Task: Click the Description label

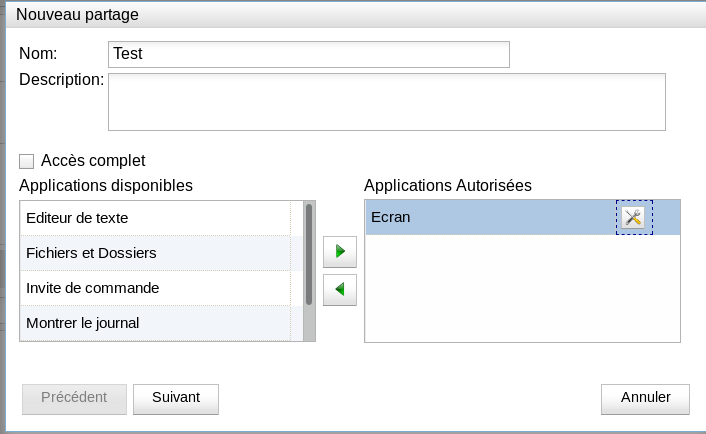Action: (x=61, y=80)
